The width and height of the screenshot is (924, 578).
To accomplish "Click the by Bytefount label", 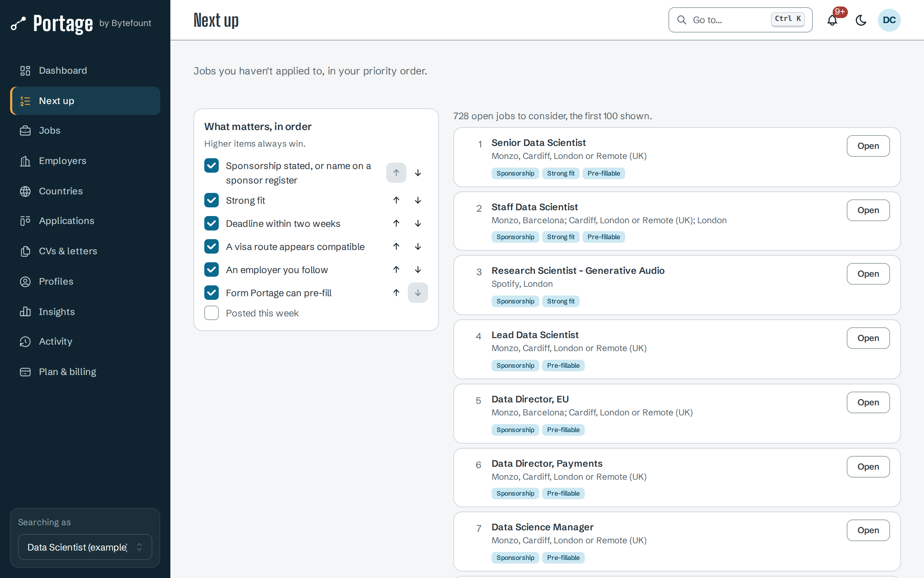I will coord(125,23).
